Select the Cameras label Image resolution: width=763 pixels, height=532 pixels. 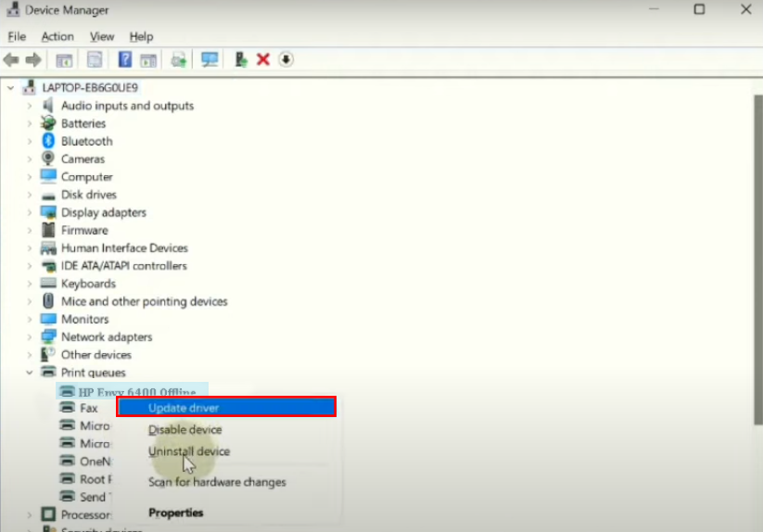pos(83,159)
